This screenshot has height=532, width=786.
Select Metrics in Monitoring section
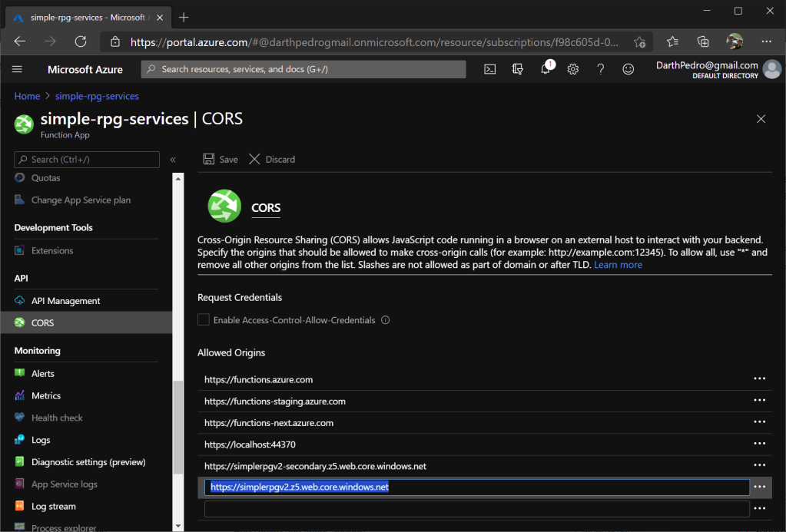tap(45, 395)
